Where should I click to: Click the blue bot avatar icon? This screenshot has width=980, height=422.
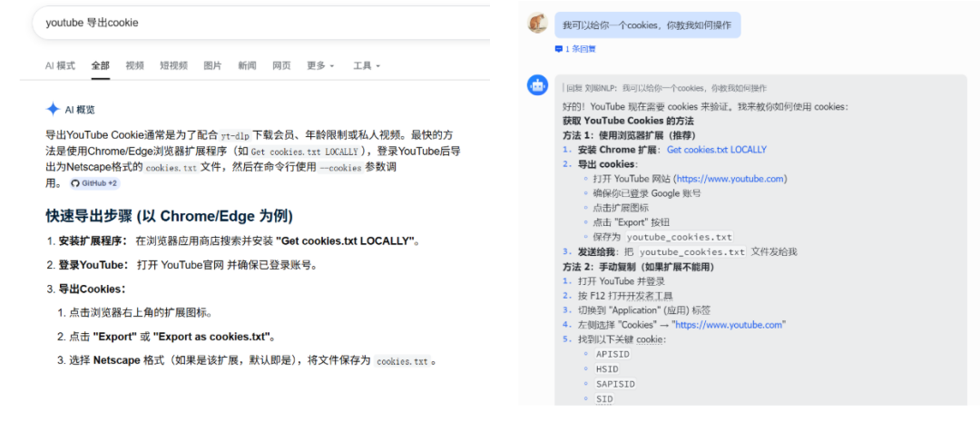[537, 85]
